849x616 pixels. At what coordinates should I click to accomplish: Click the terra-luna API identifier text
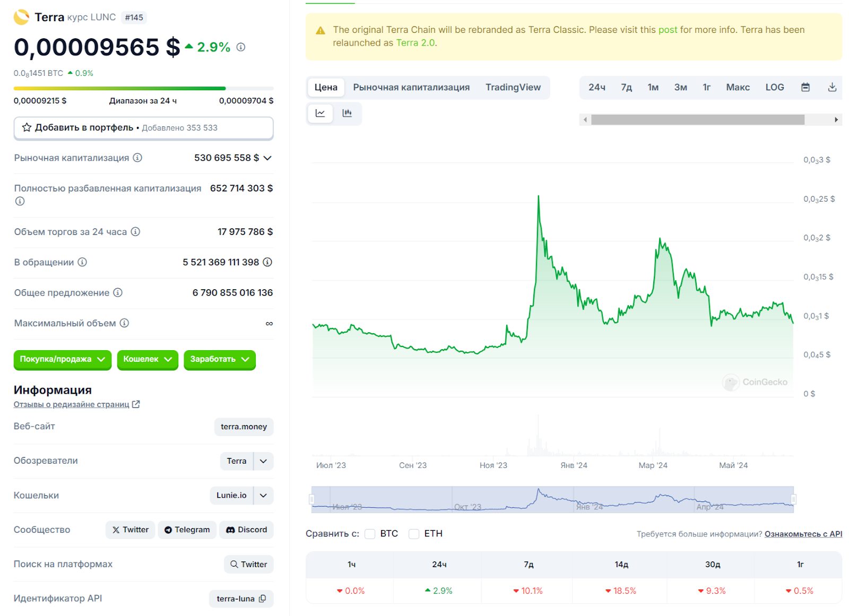click(236, 599)
